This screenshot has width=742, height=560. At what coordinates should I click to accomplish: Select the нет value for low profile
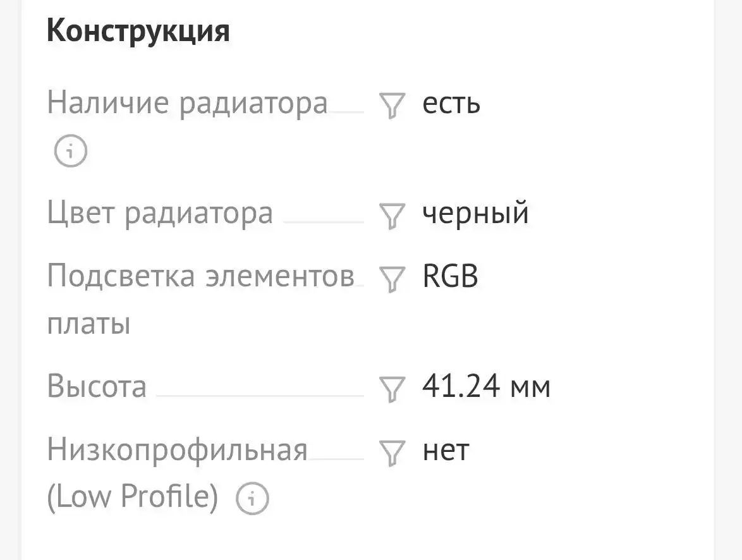(445, 450)
